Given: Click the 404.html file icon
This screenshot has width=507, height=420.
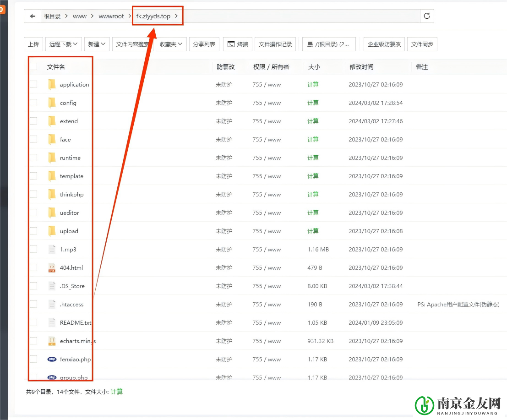Looking at the screenshot, I should pos(52,267).
